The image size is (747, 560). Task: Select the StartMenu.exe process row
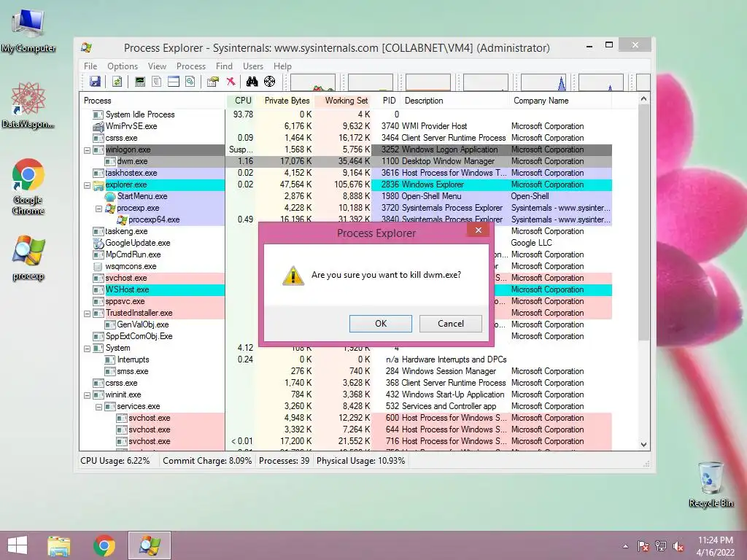click(346, 196)
